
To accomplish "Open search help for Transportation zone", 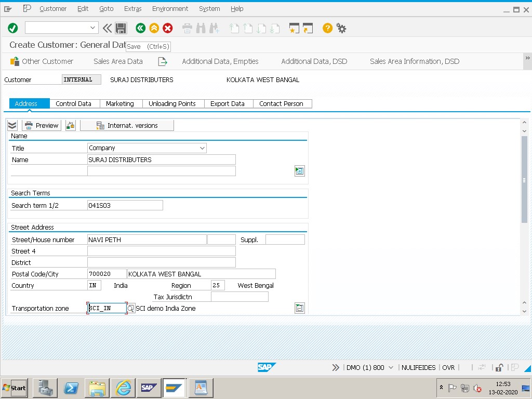I will (x=131, y=308).
